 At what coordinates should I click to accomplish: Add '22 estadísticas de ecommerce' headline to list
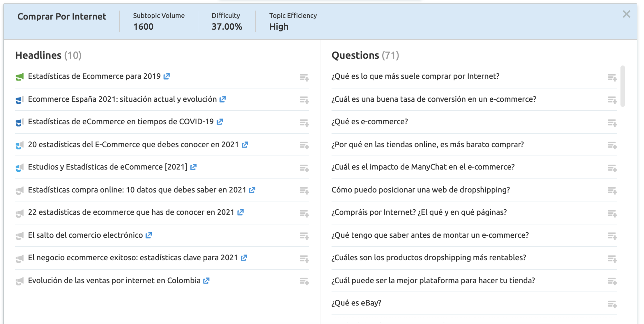point(304,213)
